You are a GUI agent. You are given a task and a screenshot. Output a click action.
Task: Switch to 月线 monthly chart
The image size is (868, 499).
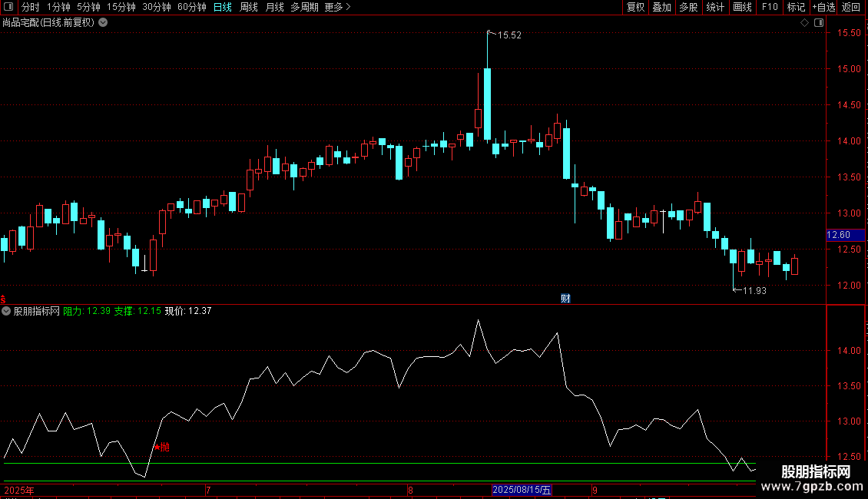(x=274, y=7)
